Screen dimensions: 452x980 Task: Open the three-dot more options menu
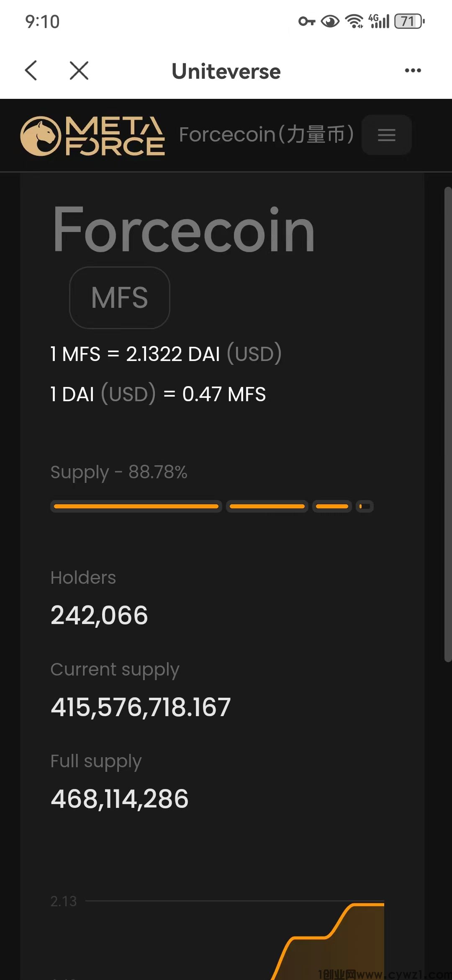413,70
